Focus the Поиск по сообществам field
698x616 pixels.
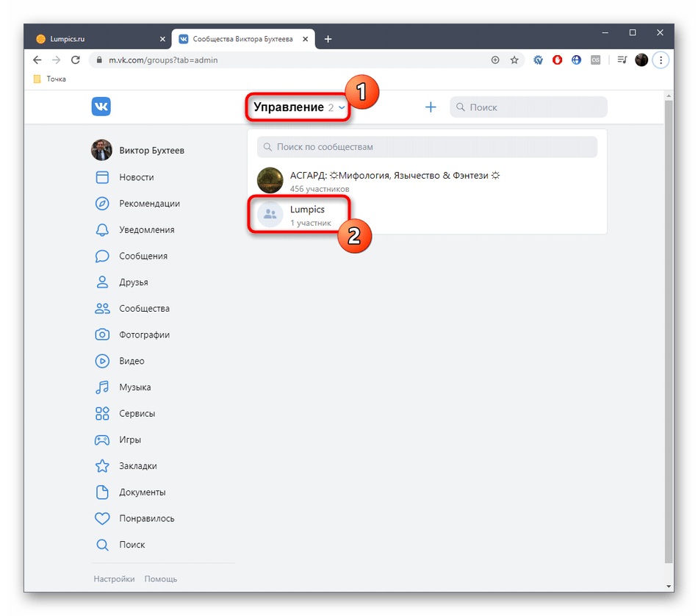[427, 147]
